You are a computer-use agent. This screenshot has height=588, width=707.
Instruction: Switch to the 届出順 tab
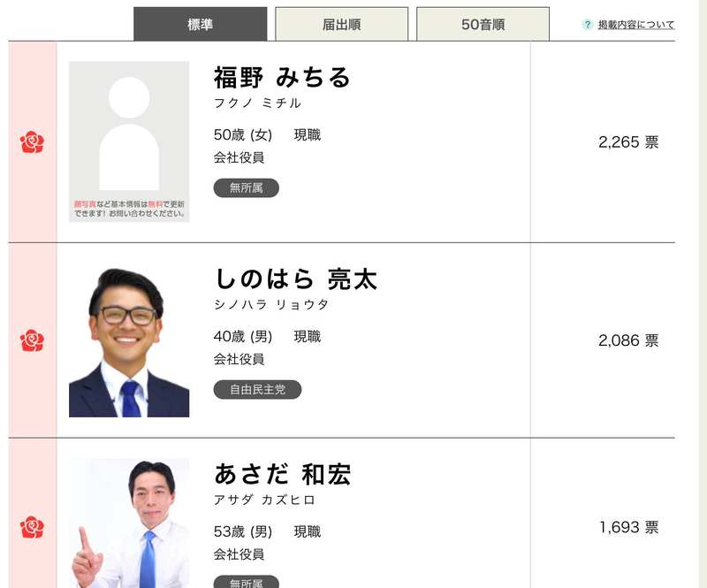pyautogui.click(x=341, y=24)
